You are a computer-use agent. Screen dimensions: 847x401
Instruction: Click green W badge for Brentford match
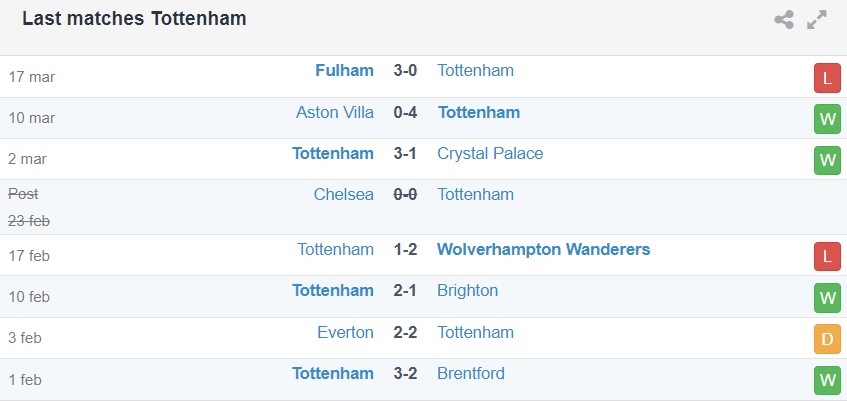826,380
